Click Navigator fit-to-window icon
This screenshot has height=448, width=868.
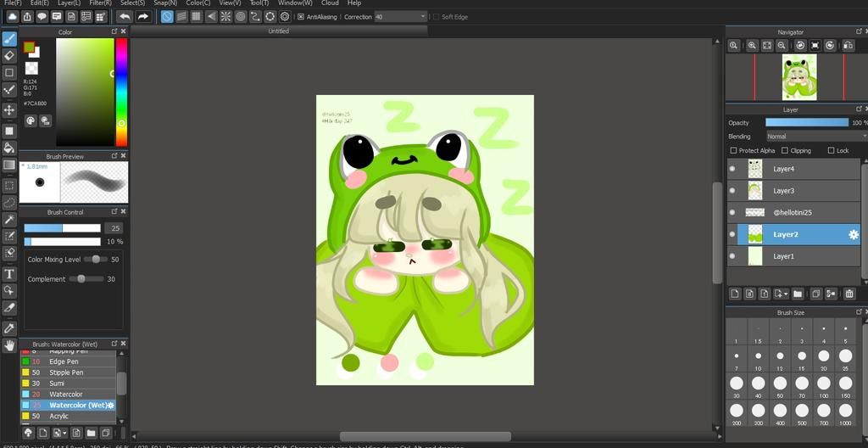[x=766, y=46]
